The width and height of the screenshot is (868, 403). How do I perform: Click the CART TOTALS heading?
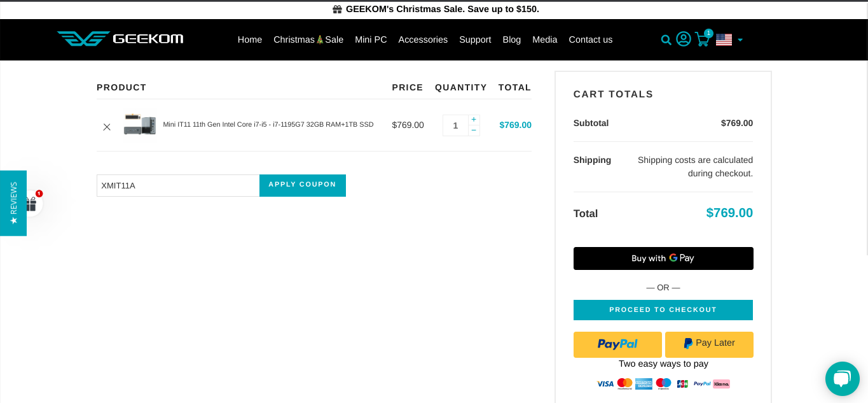[x=613, y=94]
